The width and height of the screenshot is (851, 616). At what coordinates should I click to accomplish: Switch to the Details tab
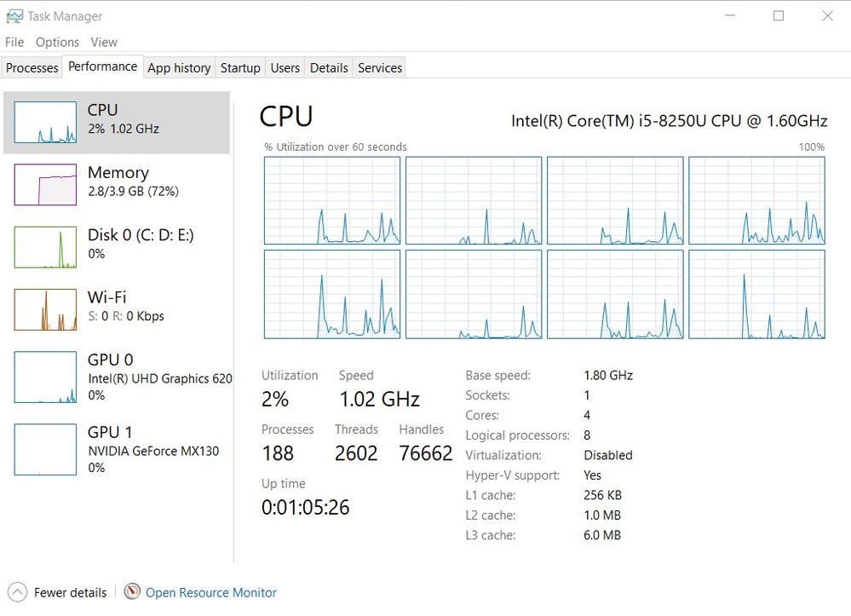(x=329, y=68)
